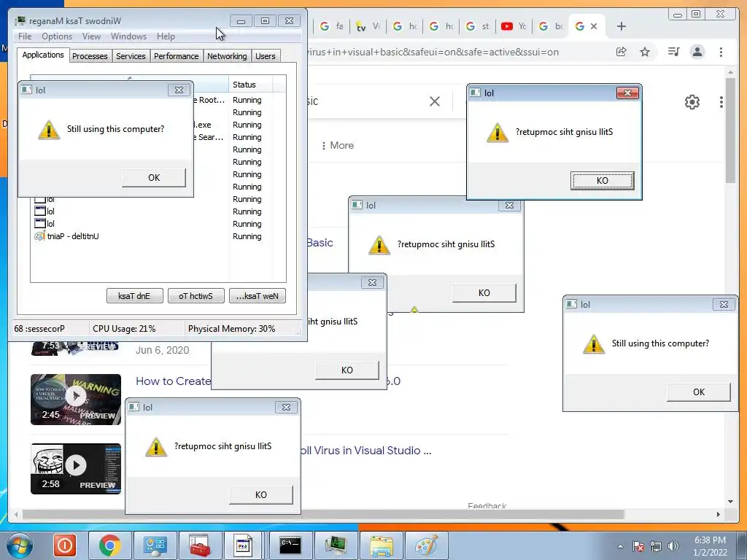Expand the More search filter
Viewport: 747px width, 560px height.
pos(338,145)
